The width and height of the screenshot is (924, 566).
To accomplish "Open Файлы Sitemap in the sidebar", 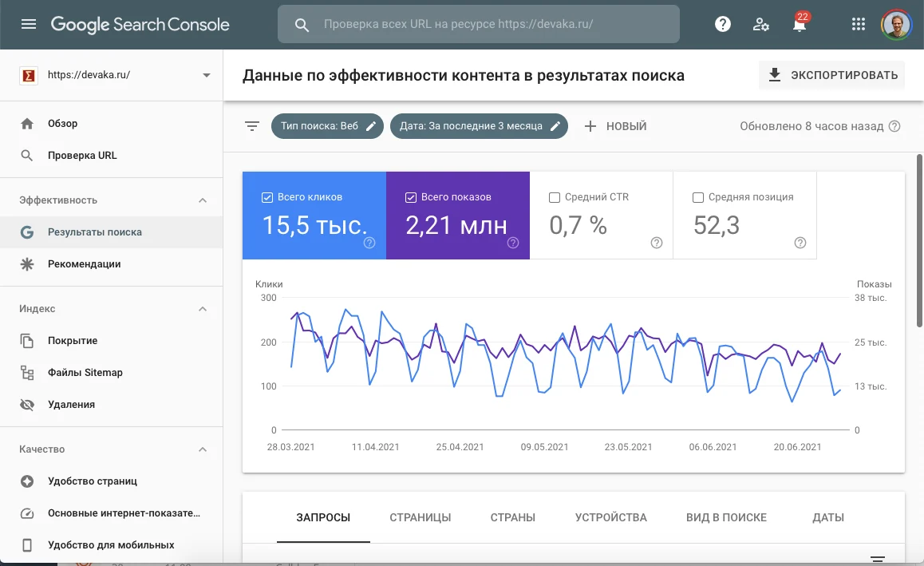I will [x=112, y=373].
